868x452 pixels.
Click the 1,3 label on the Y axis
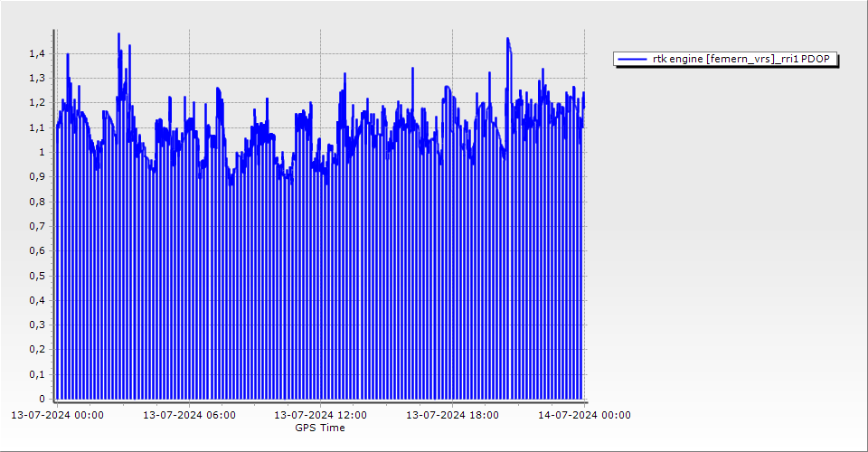35,79
